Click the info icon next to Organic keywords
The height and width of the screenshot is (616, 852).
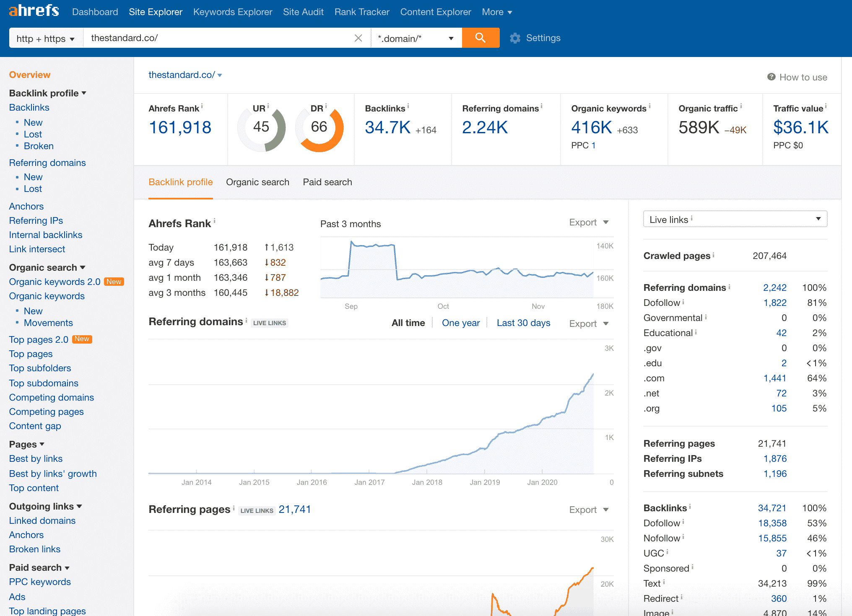pos(649,106)
